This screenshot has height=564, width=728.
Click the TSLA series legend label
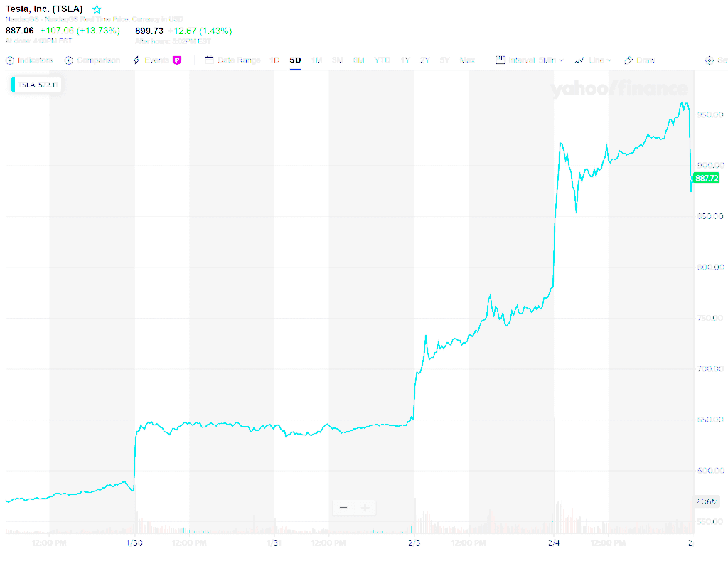tap(37, 85)
